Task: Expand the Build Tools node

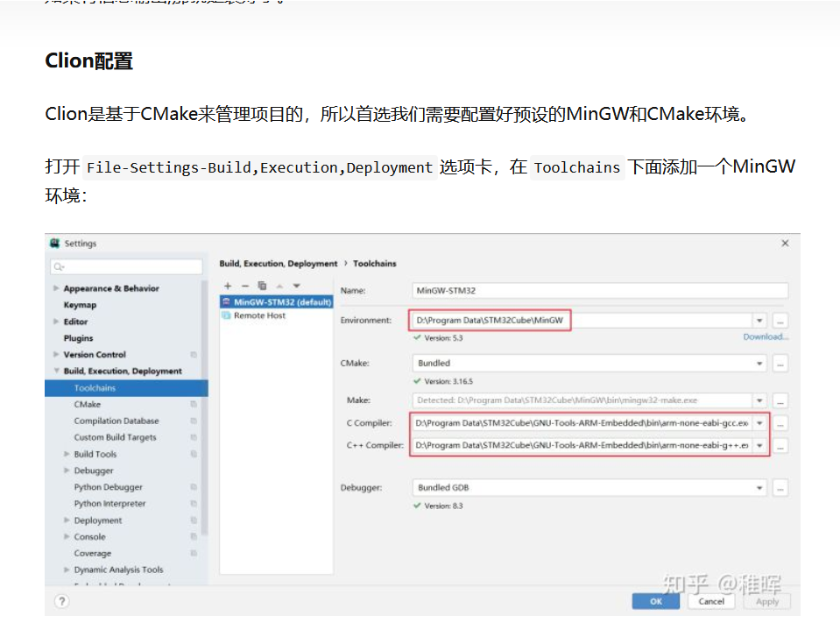Action: 67,454
